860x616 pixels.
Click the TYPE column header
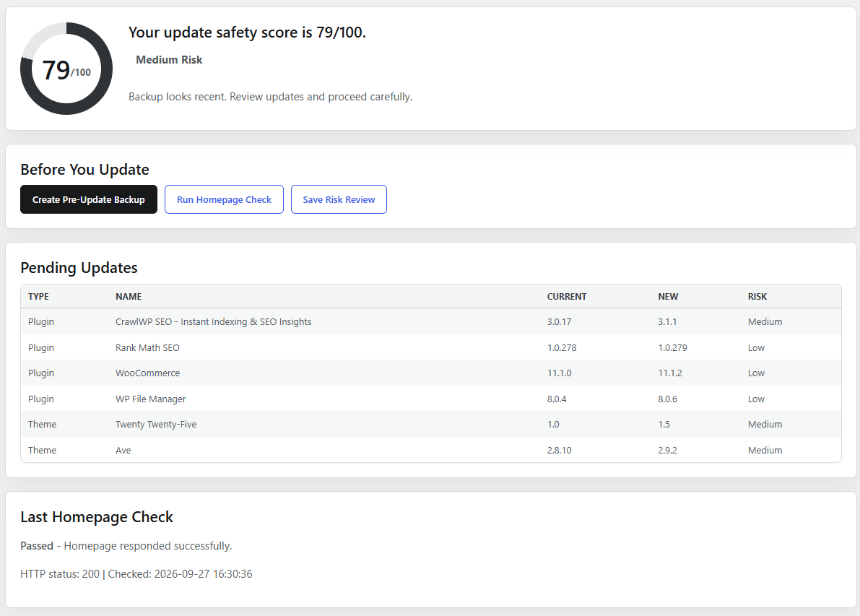[x=38, y=296]
